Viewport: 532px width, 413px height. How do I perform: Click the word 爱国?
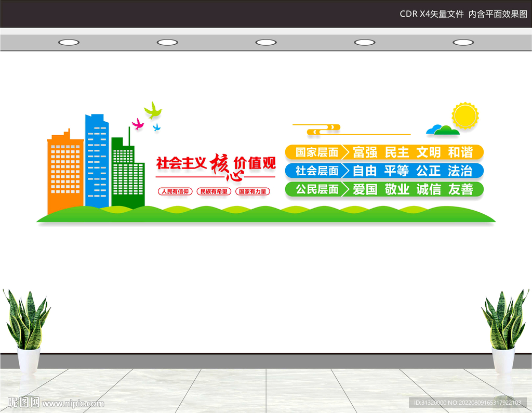365,189
